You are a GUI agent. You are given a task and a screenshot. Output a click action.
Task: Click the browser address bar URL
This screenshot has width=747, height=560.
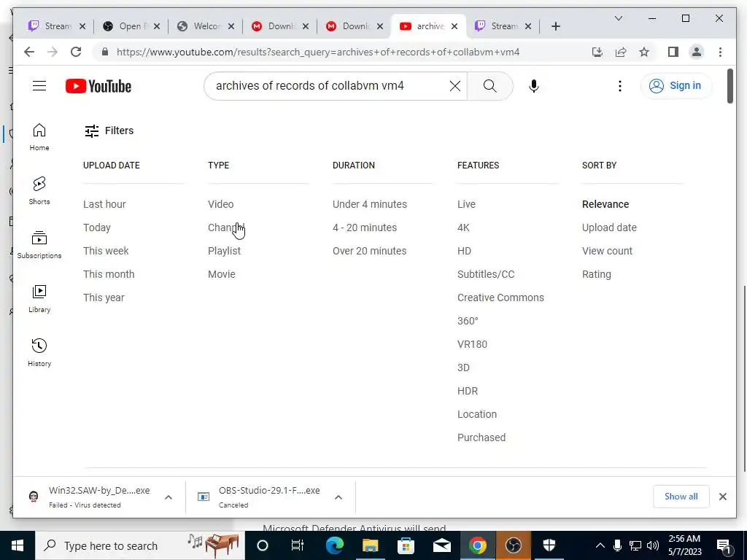pyautogui.click(x=318, y=52)
